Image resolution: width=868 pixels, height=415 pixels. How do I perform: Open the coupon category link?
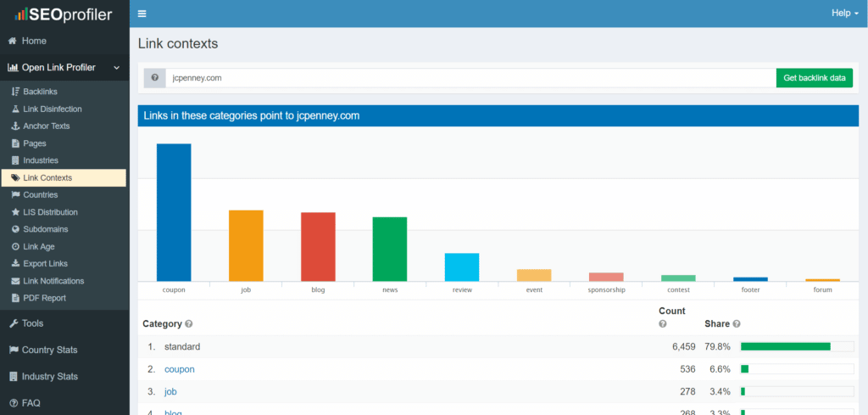tap(179, 369)
